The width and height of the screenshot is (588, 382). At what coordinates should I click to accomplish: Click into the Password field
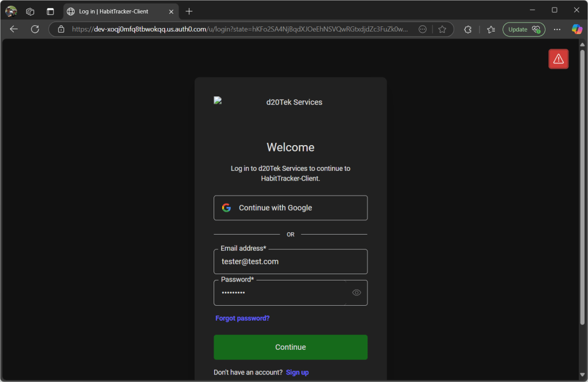(280, 293)
